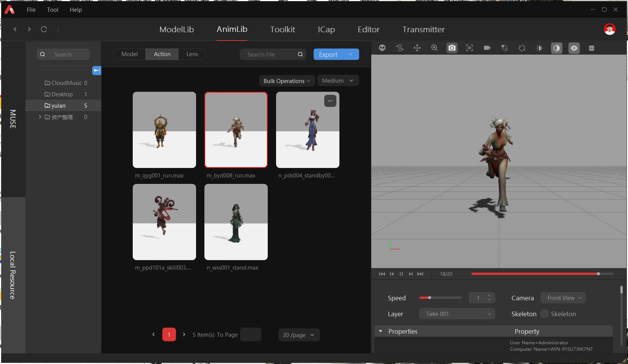Image resolution: width=628 pixels, height=364 pixels.
Task: Collapse the folder sidebar with blue arrow button
Action: (x=97, y=71)
